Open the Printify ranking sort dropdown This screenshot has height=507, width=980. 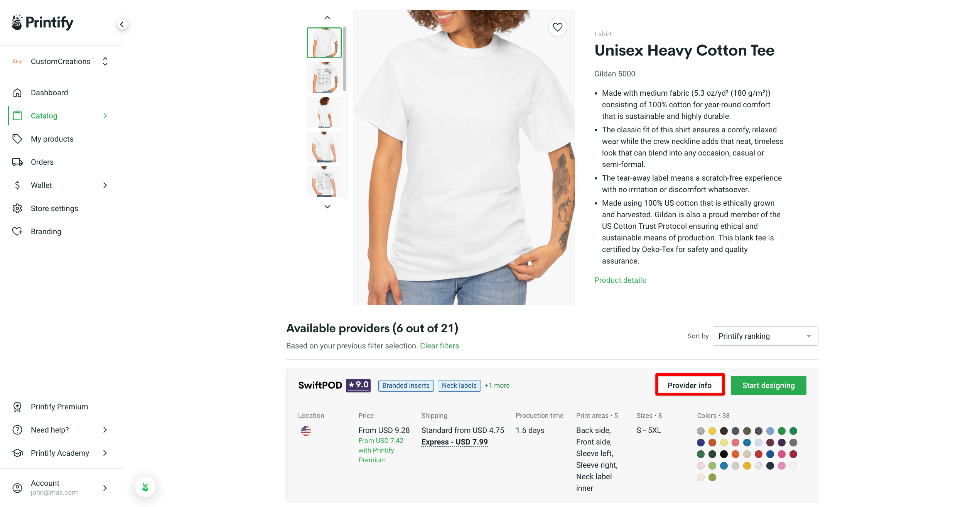click(765, 336)
